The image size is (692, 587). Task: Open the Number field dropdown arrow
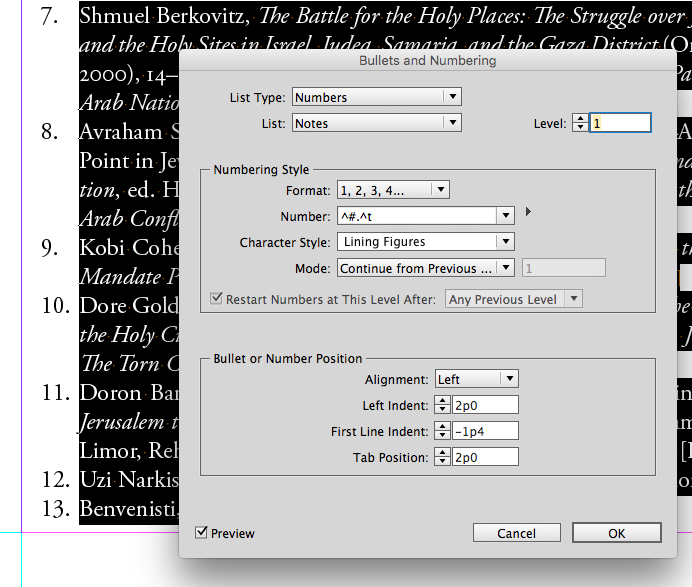pos(506,216)
